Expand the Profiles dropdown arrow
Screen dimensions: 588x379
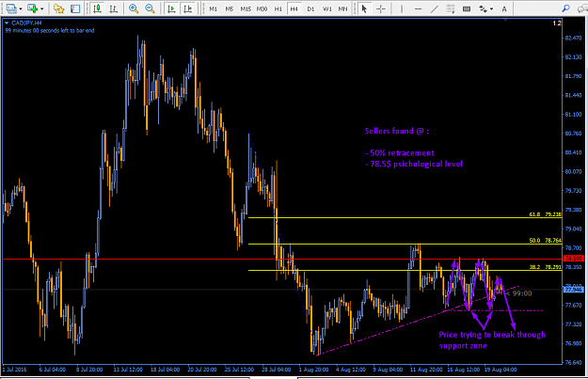click(21, 8)
